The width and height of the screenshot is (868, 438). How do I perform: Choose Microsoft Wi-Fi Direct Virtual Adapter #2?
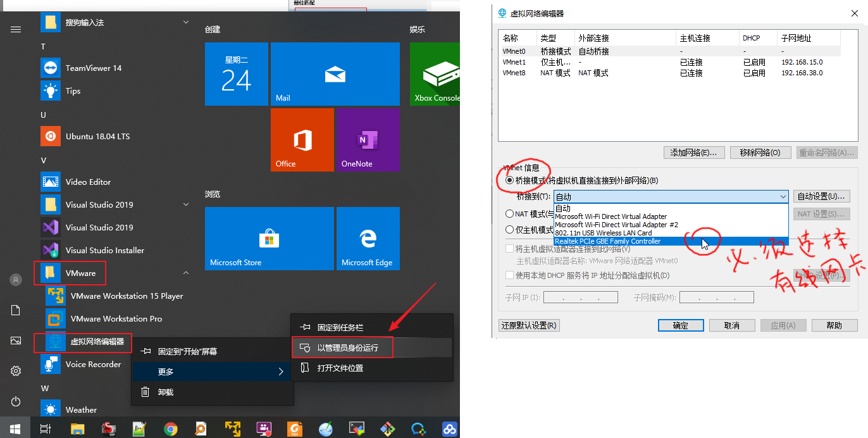click(671, 225)
